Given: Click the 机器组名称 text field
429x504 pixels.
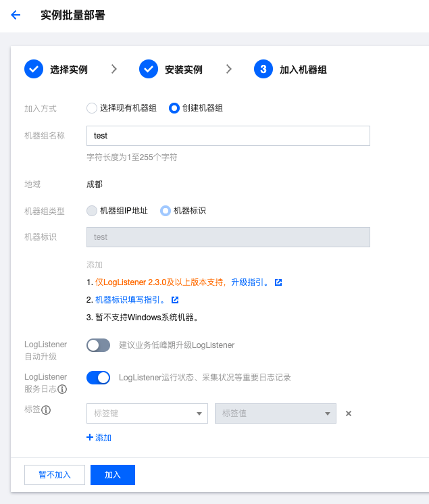Looking at the screenshot, I should pos(228,136).
